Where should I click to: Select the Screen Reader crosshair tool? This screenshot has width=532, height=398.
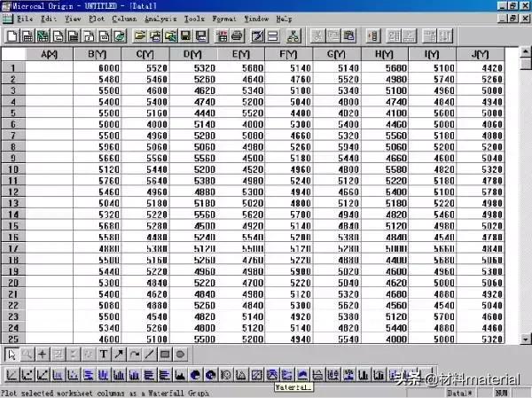[43, 355]
